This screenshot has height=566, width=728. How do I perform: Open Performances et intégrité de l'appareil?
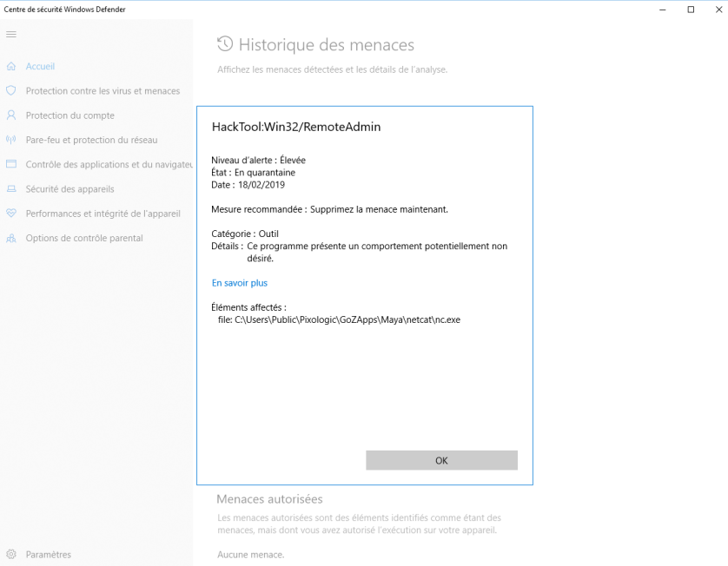click(103, 214)
